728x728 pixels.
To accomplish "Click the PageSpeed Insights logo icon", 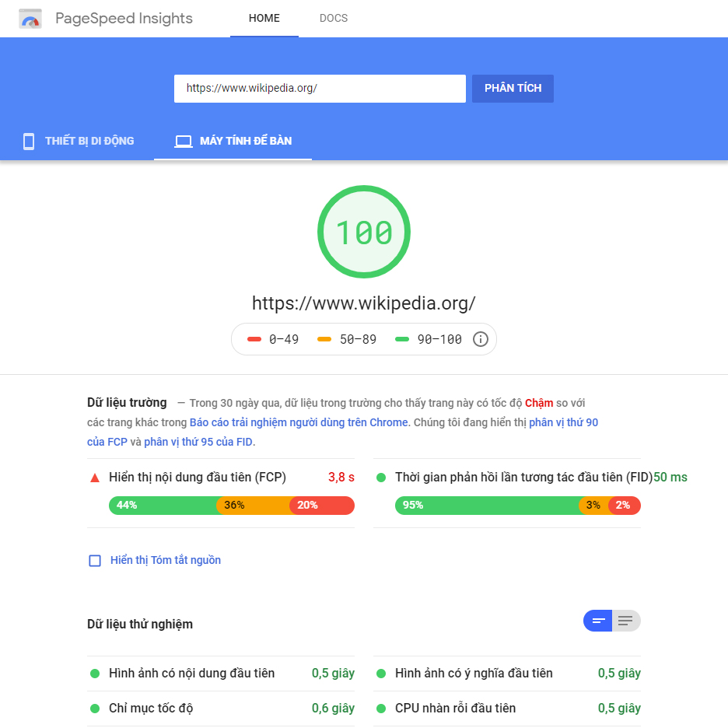I will coord(30,18).
